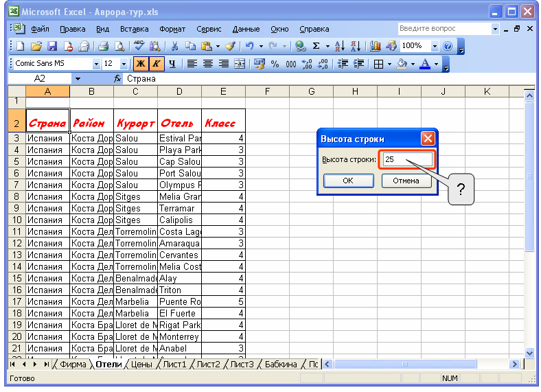Apply Currency format icon

click(x=259, y=64)
